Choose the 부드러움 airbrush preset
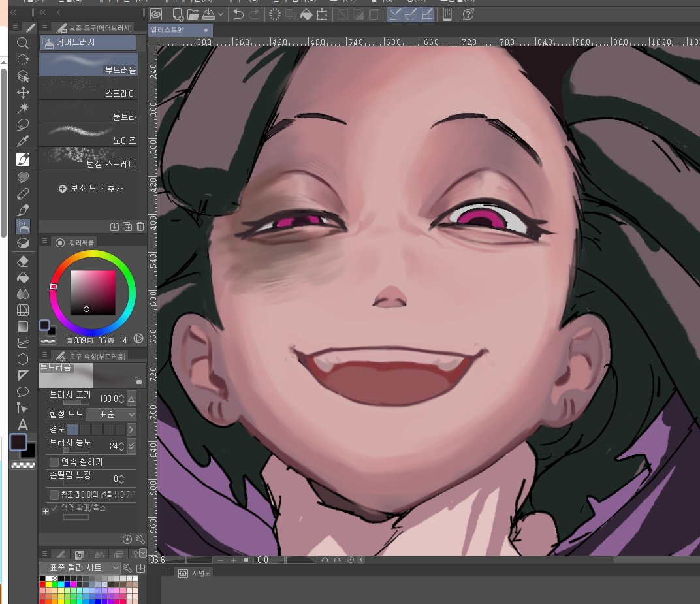 [x=88, y=64]
